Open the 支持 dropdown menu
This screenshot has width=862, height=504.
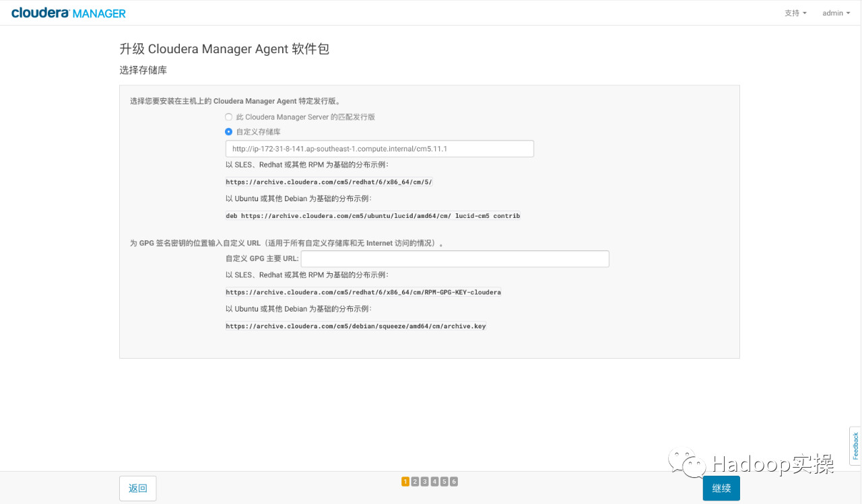click(795, 13)
